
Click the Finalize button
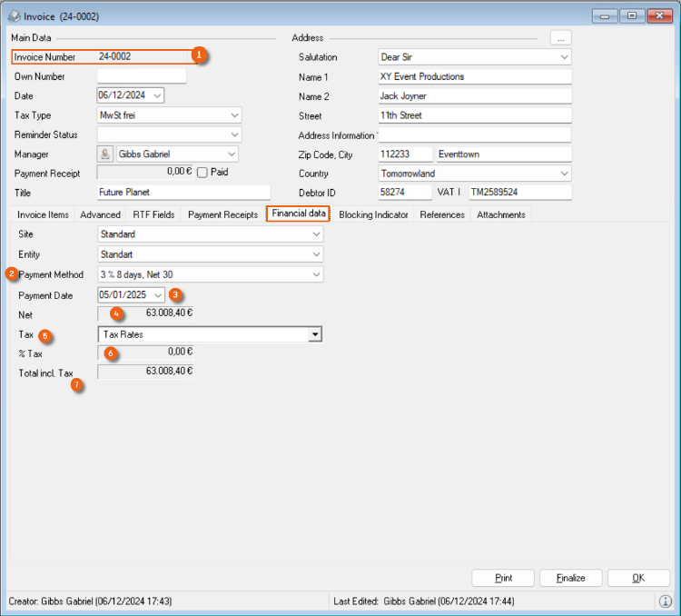570,578
